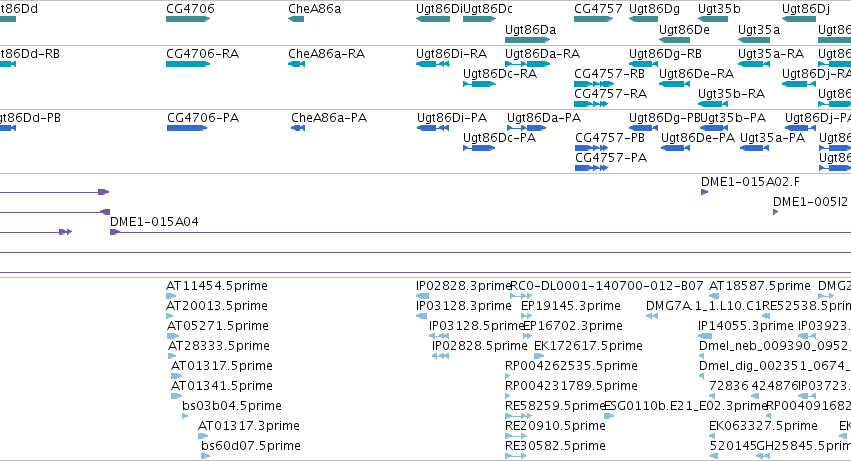Viewport: 851px width, 461px height.
Task: Click the AT28333.5prime EST
Action: click(172, 356)
